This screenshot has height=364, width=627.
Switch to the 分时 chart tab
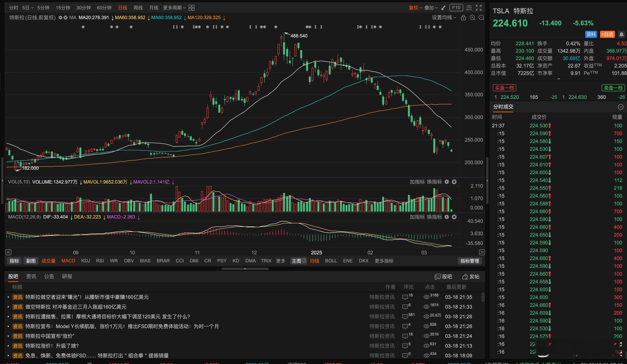[13, 8]
